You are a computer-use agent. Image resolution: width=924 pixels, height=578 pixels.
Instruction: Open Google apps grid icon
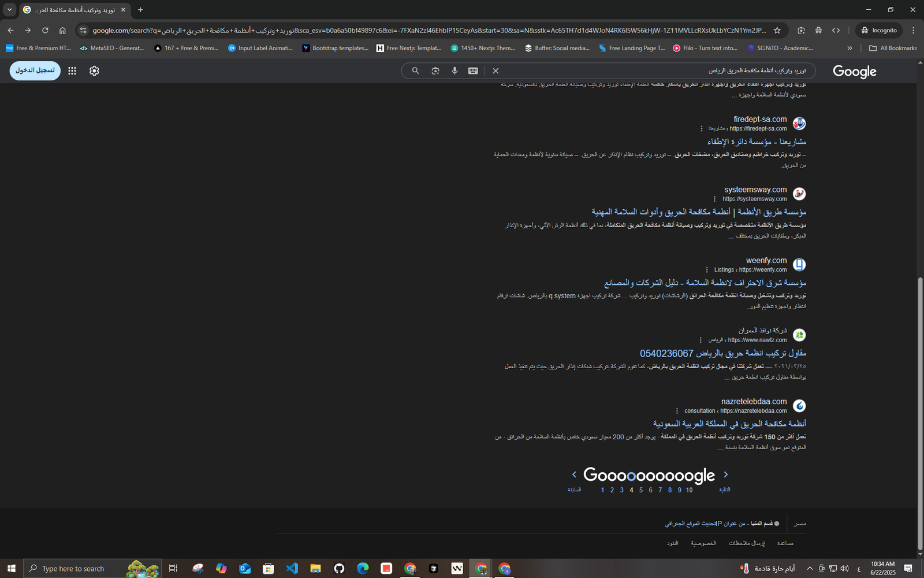coord(72,71)
